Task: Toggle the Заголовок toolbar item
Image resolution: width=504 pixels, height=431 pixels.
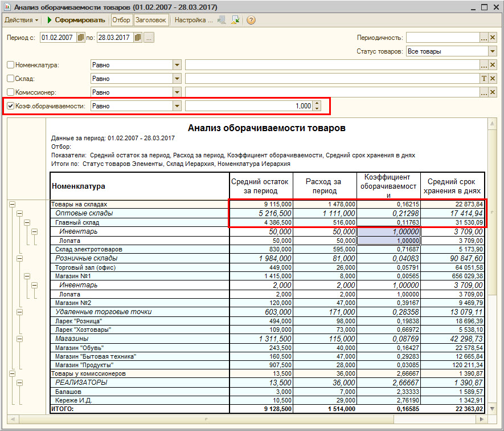Action: point(151,20)
